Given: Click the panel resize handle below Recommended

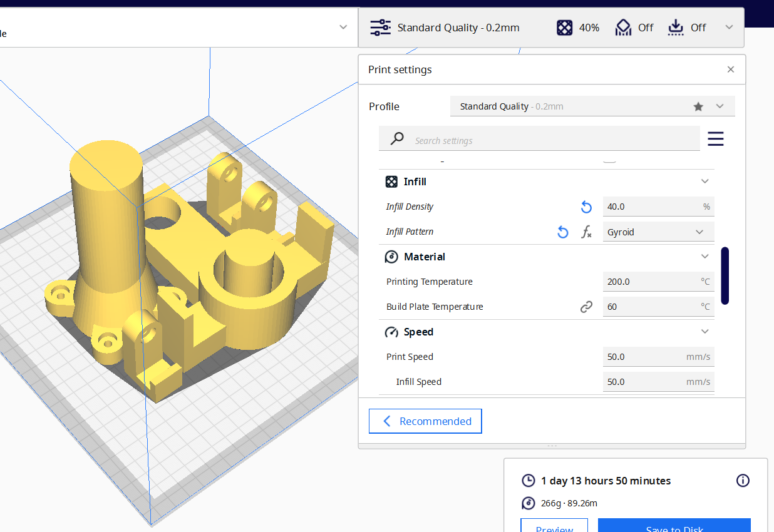Looking at the screenshot, I should (x=552, y=446).
